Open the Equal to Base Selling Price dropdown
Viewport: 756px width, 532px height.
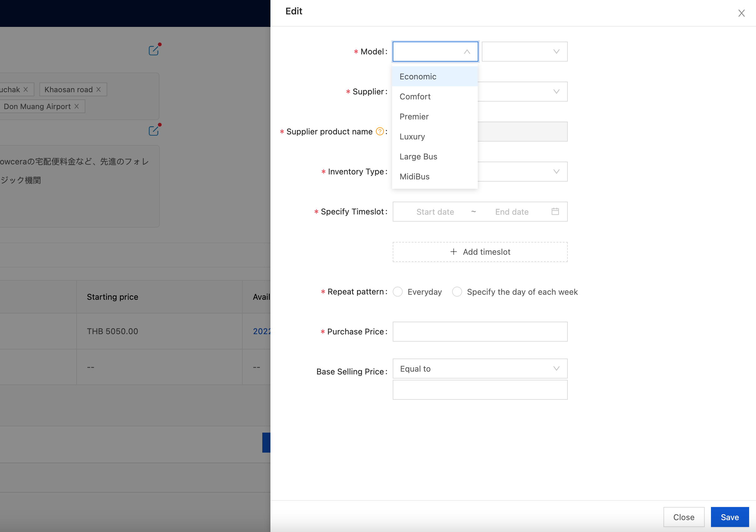tap(480, 369)
